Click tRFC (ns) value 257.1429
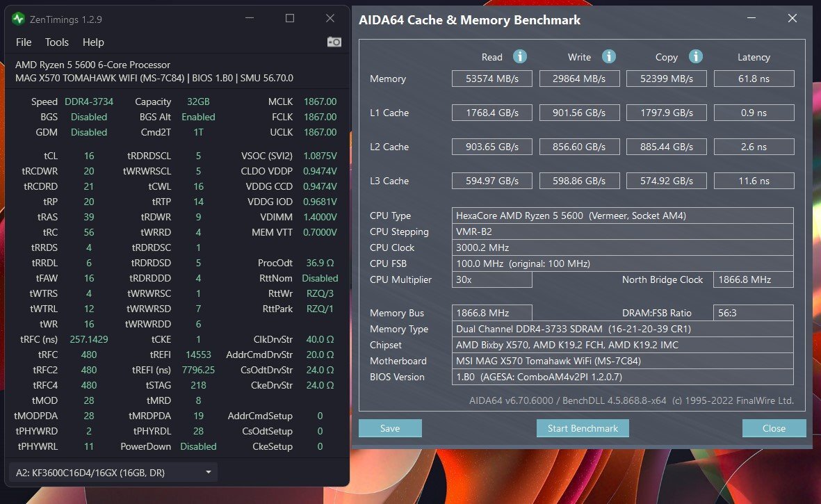 (89, 339)
